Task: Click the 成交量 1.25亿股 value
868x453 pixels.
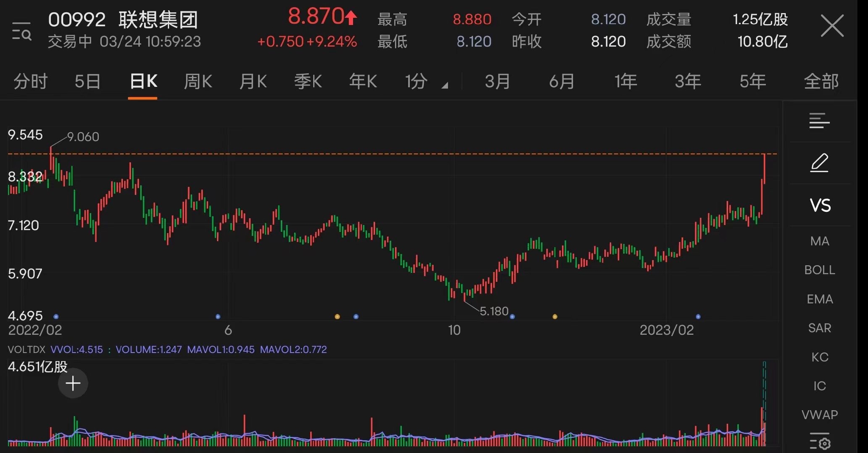Action: click(760, 19)
